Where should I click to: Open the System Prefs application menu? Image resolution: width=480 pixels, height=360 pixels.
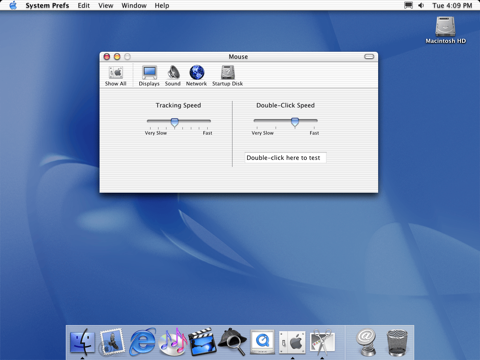coord(47,6)
